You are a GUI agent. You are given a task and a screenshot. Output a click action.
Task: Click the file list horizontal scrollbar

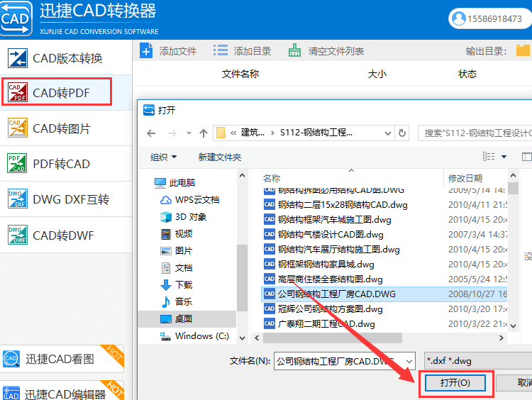tap(333, 338)
